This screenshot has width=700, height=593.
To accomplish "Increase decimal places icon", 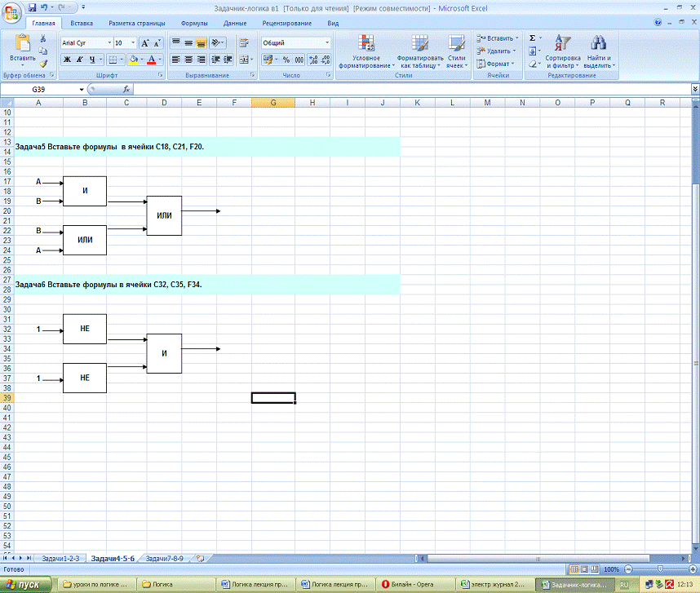I will (x=313, y=60).
